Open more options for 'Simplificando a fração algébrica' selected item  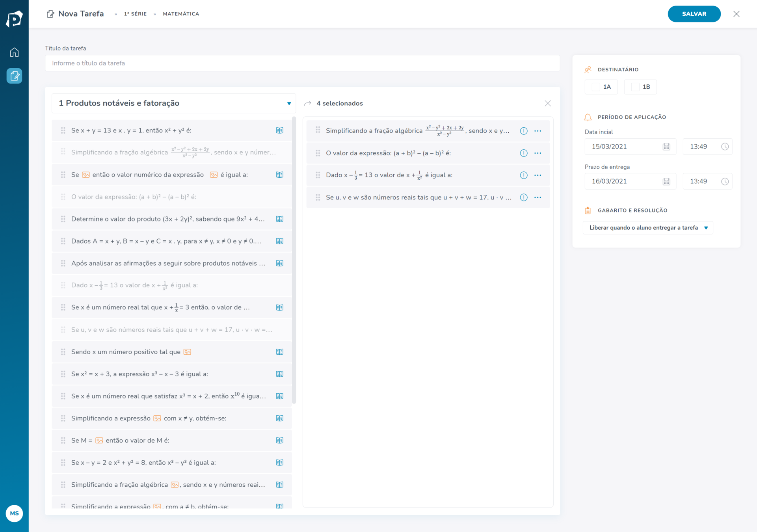[x=538, y=131]
